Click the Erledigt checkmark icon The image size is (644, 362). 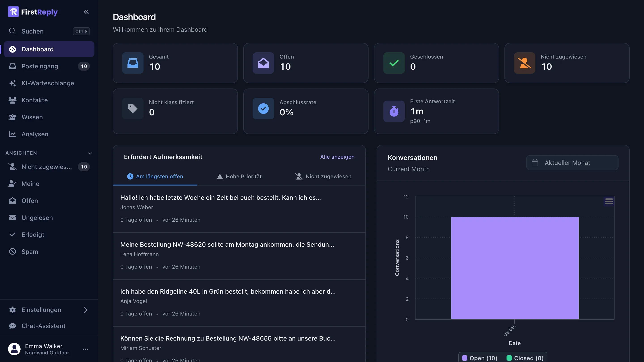13,235
